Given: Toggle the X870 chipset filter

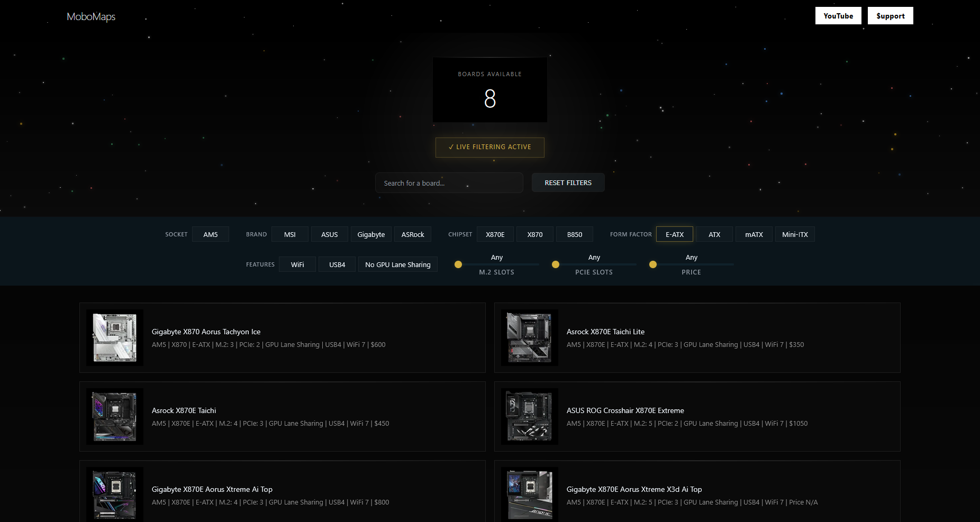Looking at the screenshot, I should (x=535, y=234).
